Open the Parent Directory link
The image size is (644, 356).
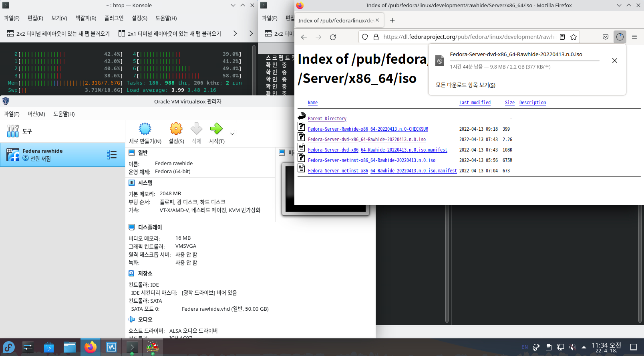(327, 119)
